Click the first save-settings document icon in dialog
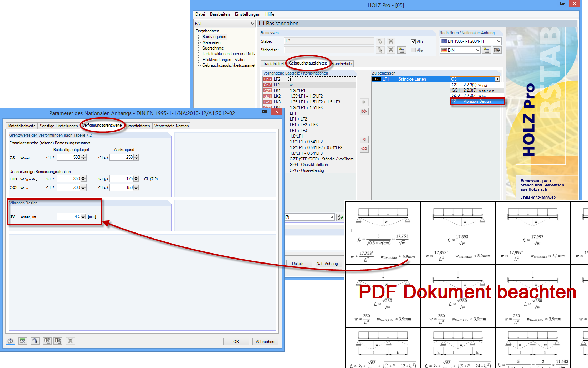This screenshot has width=588, height=368. [47, 341]
